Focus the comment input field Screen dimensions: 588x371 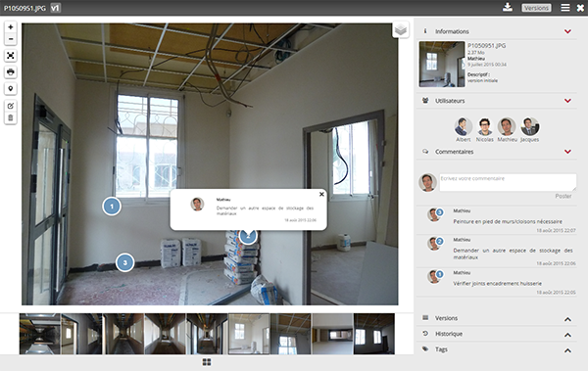tap(508, 182)
